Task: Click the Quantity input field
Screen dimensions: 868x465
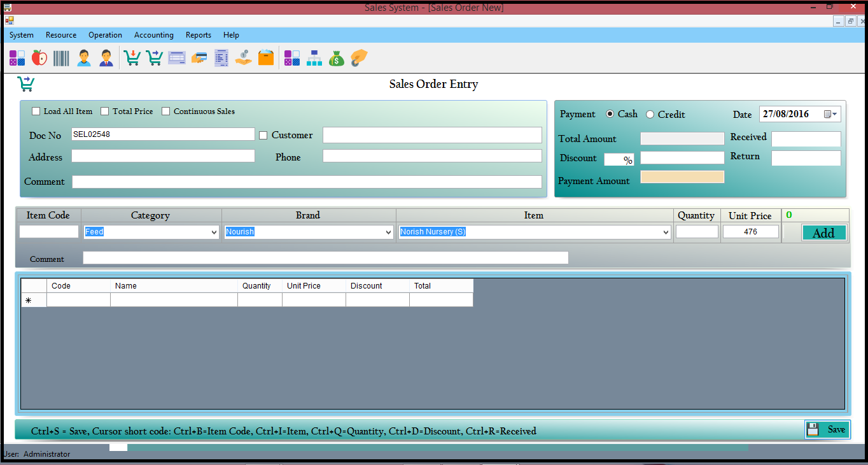Action: pos(697,232)
